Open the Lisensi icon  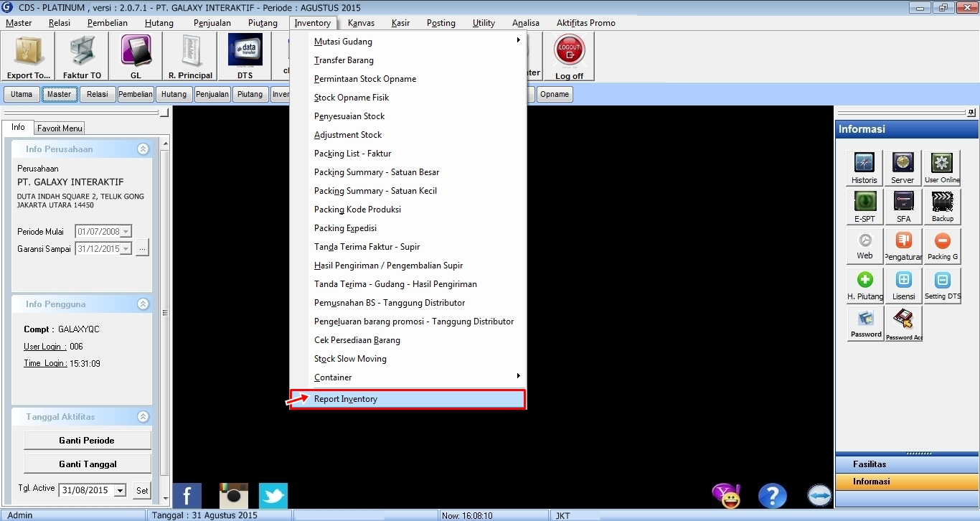click(x=903, y=285)
